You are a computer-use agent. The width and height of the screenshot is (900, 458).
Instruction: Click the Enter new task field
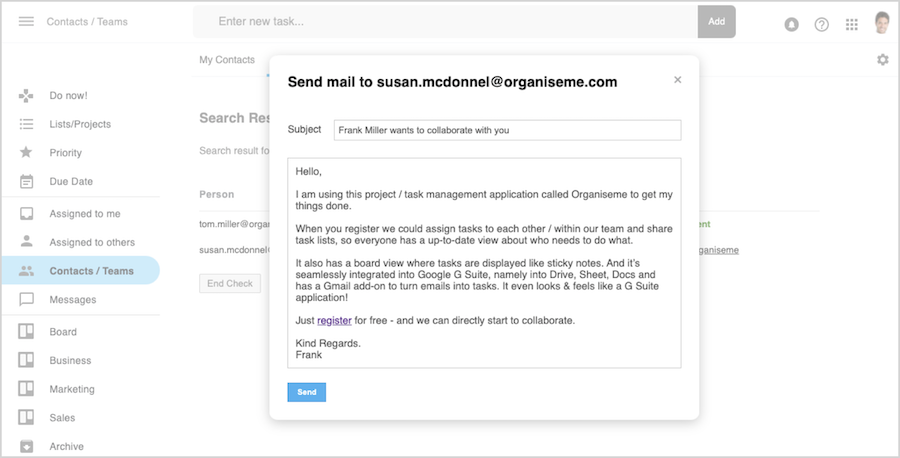tap(445, 22)
